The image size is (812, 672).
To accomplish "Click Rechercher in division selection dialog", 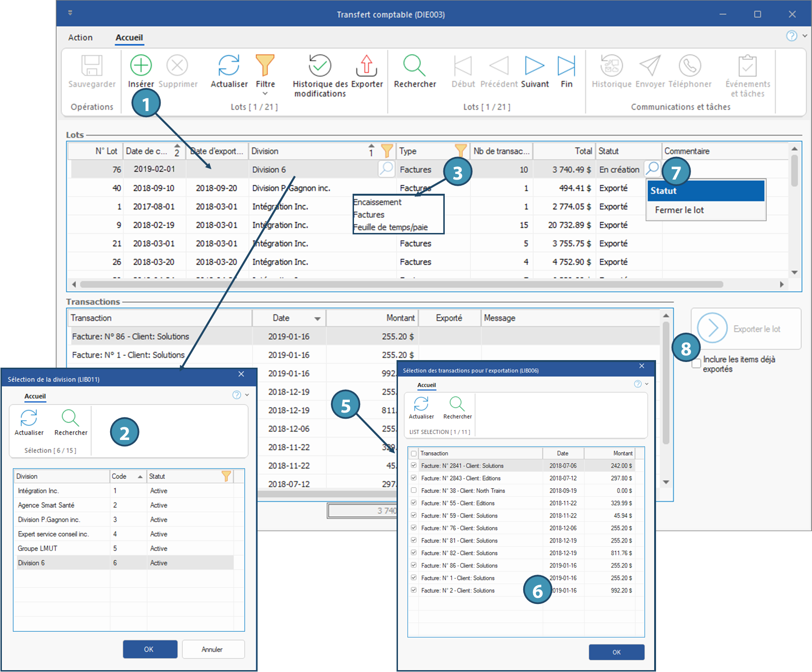I will pos(70,418).
